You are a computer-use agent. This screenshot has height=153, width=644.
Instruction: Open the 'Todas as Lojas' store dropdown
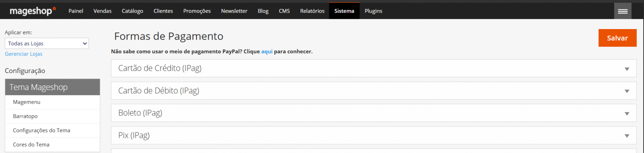47,44
